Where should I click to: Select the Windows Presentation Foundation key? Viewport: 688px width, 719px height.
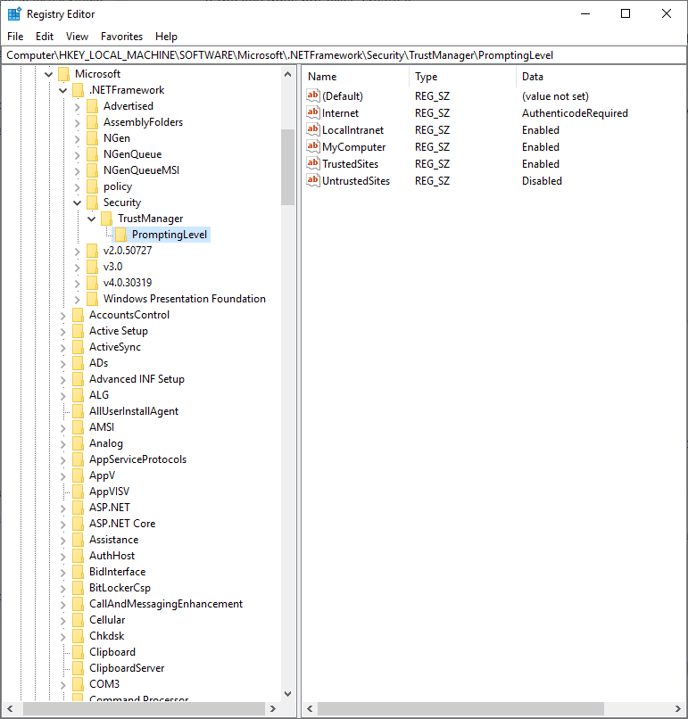[x=184, y=299]
